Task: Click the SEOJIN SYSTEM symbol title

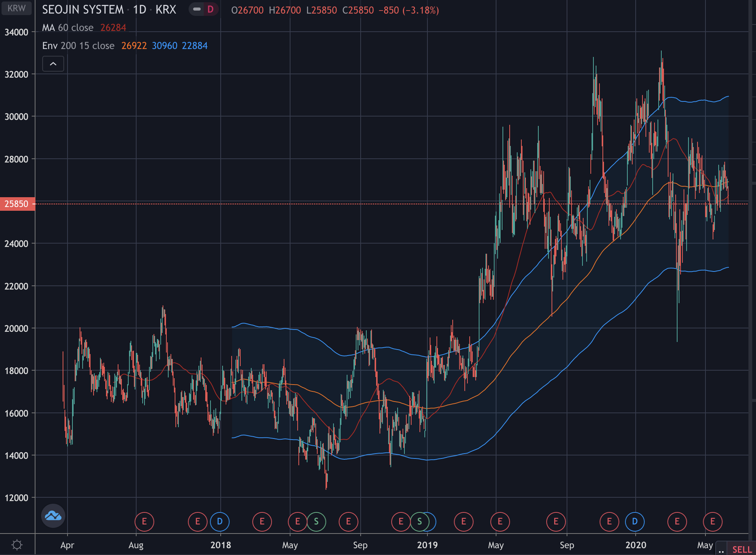Action: [x=83, y=9]
